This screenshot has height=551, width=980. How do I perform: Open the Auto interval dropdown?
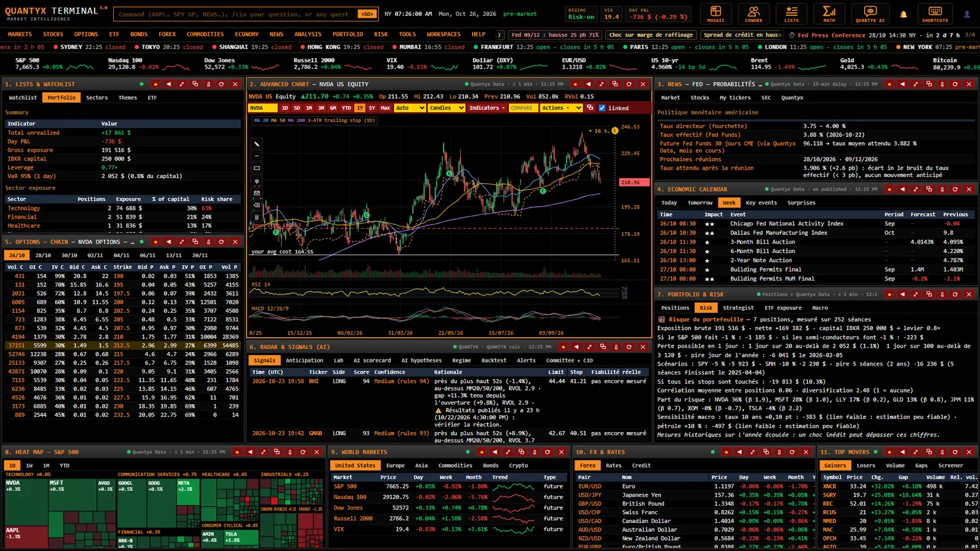[410, 108]
